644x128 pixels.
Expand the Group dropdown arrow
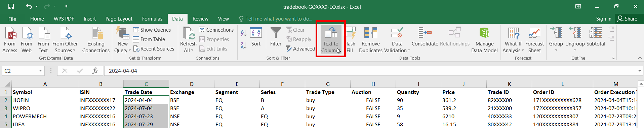click(556, 50)
